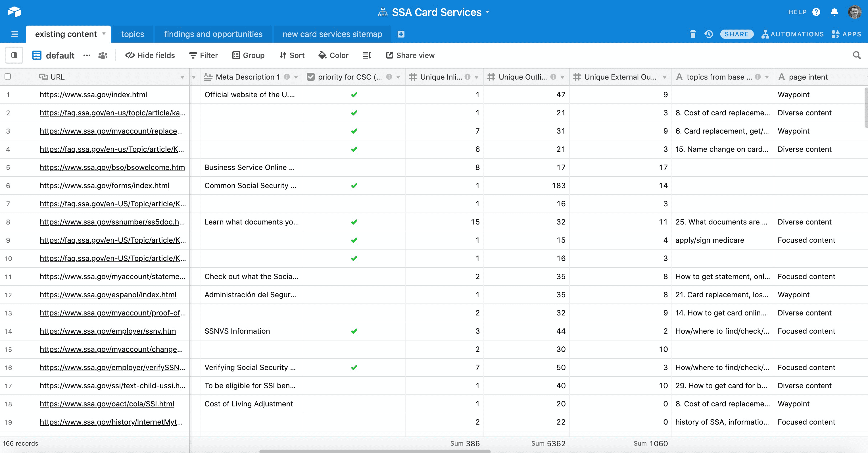868x453 pixels.
Task: Open topics from base column dropdown arrow
Action: [767, 77]
